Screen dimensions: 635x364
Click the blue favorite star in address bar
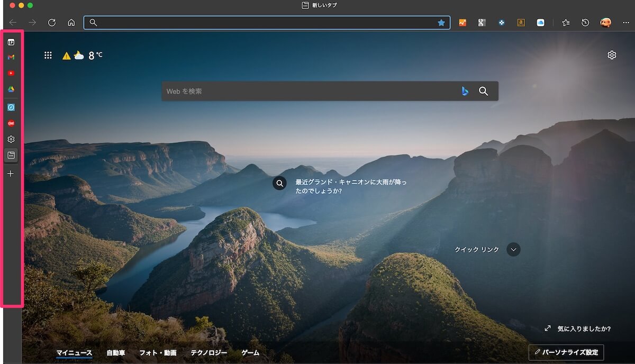441,23
